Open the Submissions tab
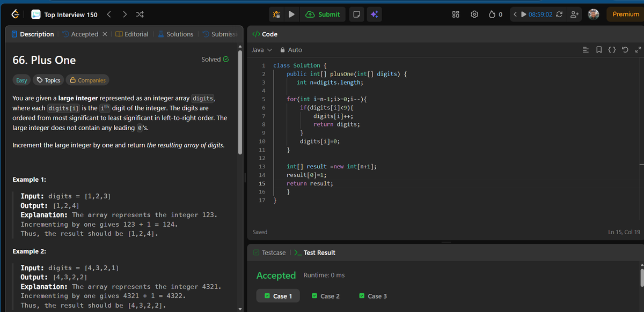The width and height of the screenshot is (644, 312). [220, 34]
